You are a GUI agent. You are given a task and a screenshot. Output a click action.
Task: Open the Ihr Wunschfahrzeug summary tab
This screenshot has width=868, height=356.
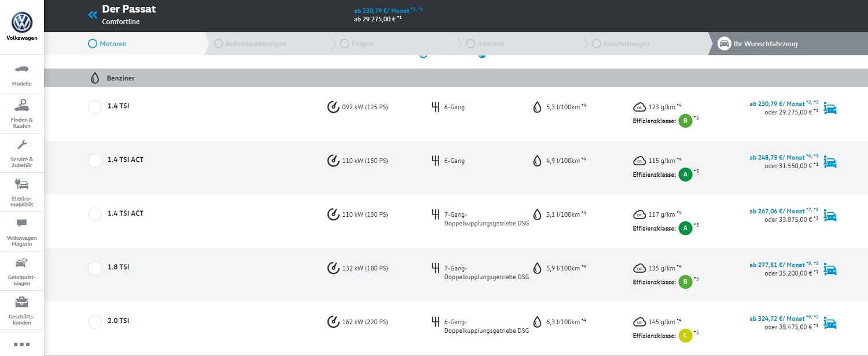point(788,44)
